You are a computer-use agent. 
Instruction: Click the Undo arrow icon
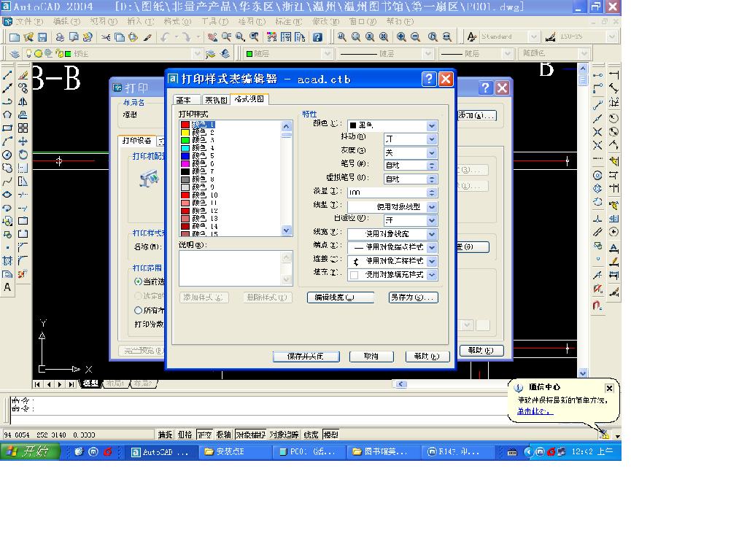165,37
